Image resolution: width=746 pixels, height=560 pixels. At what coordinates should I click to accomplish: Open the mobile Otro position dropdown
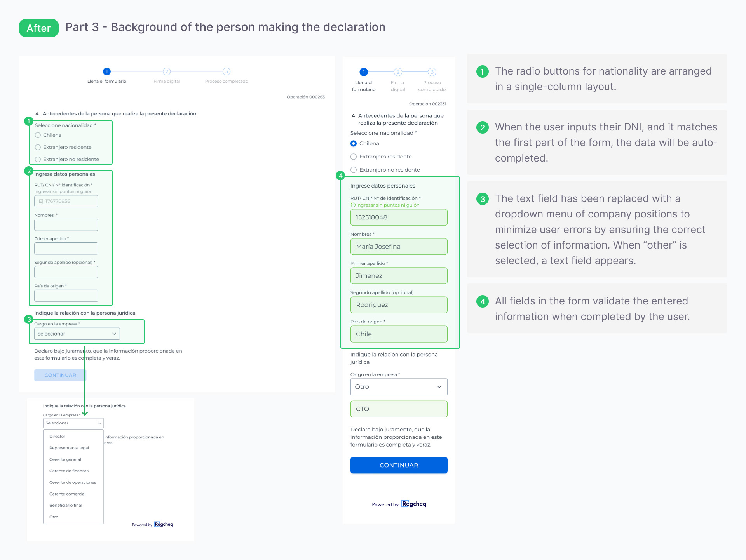pos(399,387)
